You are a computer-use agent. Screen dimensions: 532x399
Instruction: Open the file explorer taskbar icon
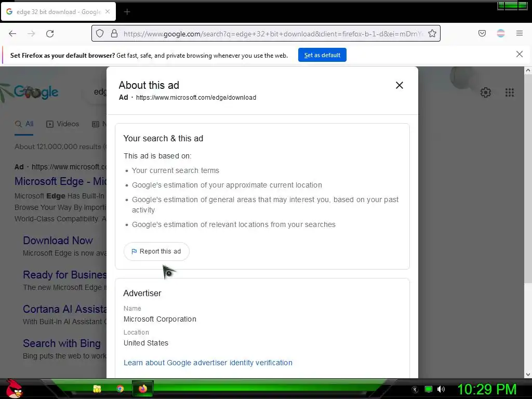click(x=97, y=389)
